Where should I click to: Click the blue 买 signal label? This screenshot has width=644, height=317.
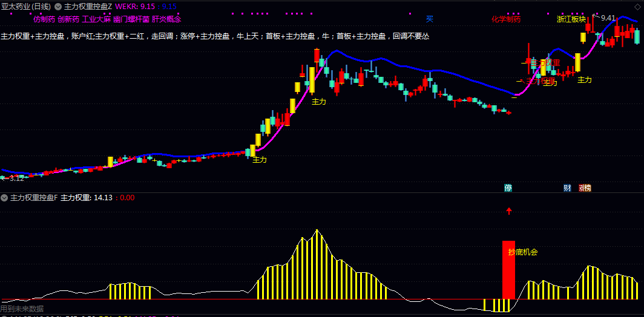(430, 19)
